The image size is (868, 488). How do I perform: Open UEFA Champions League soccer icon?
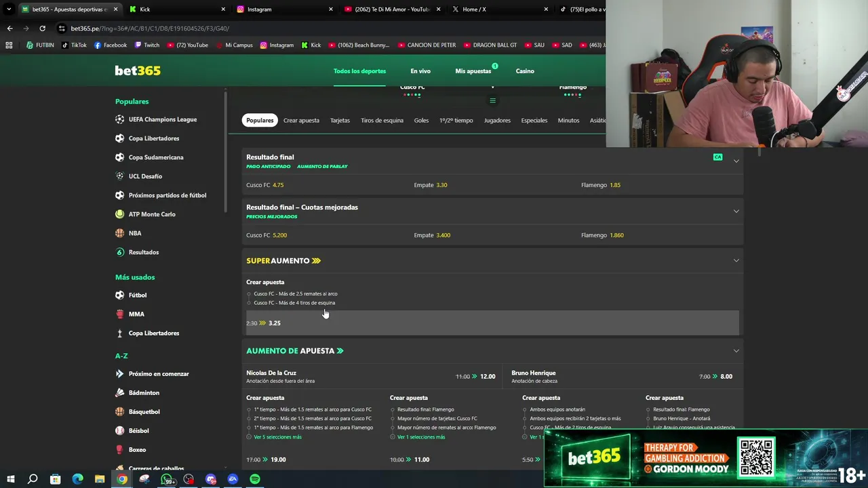tap(120, 119)
